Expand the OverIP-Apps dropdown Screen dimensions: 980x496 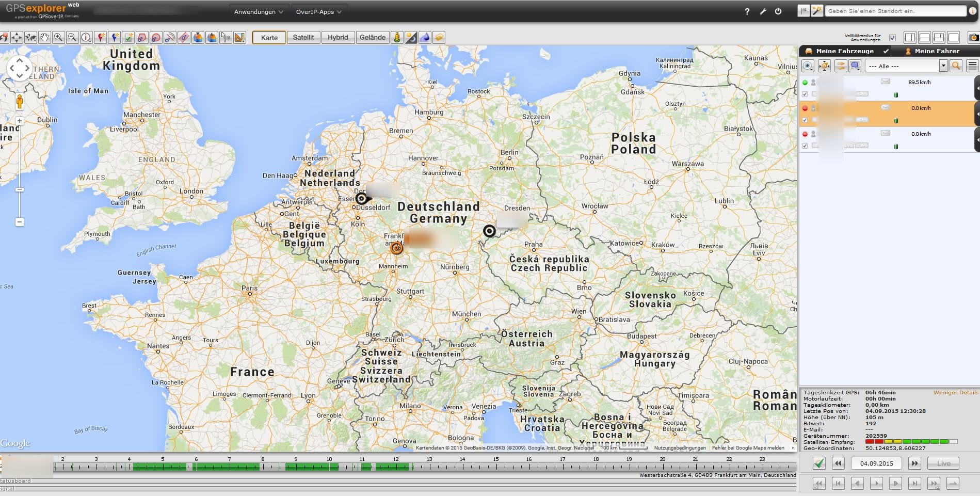(x=318, y=11)
